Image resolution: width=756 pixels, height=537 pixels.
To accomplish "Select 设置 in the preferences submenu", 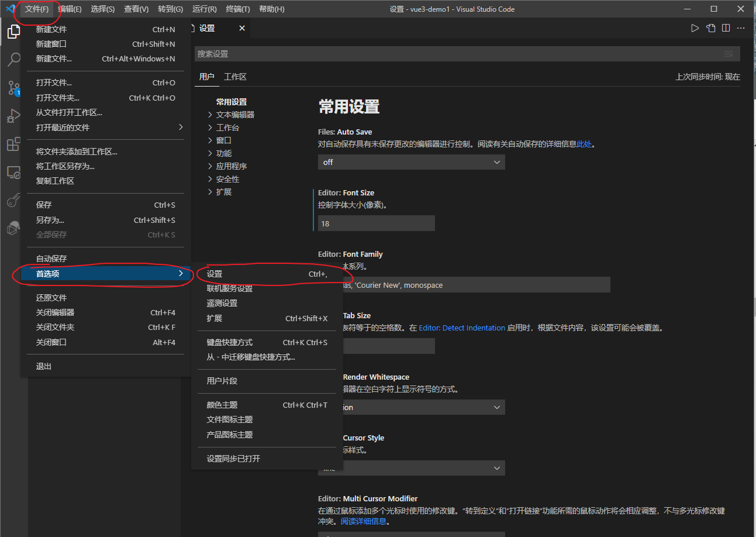I will pyautogui.click(x=267, y=274).
